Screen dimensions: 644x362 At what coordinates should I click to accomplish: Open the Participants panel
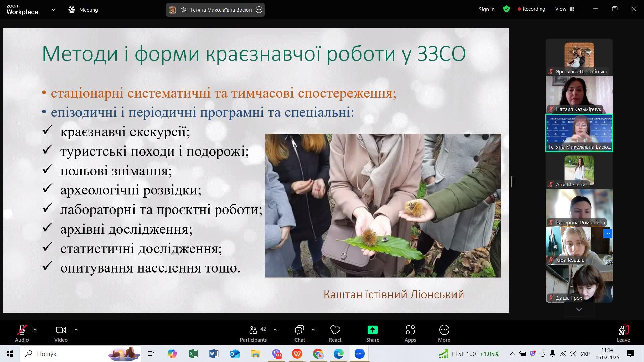(x=253, y=334)
